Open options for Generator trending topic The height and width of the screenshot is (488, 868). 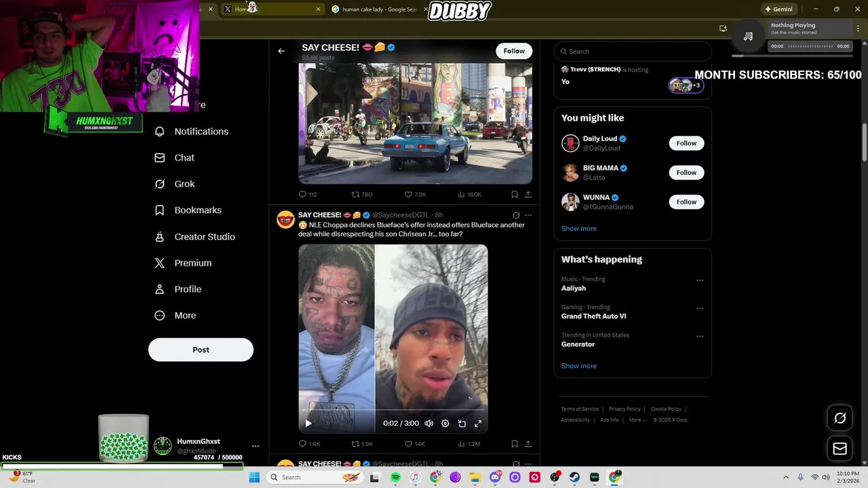point(700,336)
